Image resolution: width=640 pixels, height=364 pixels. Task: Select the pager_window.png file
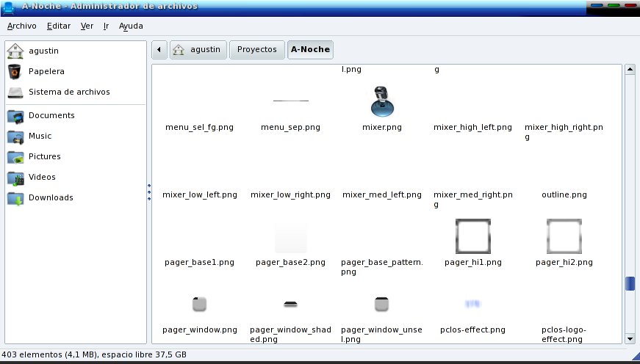tap(201, 303)
